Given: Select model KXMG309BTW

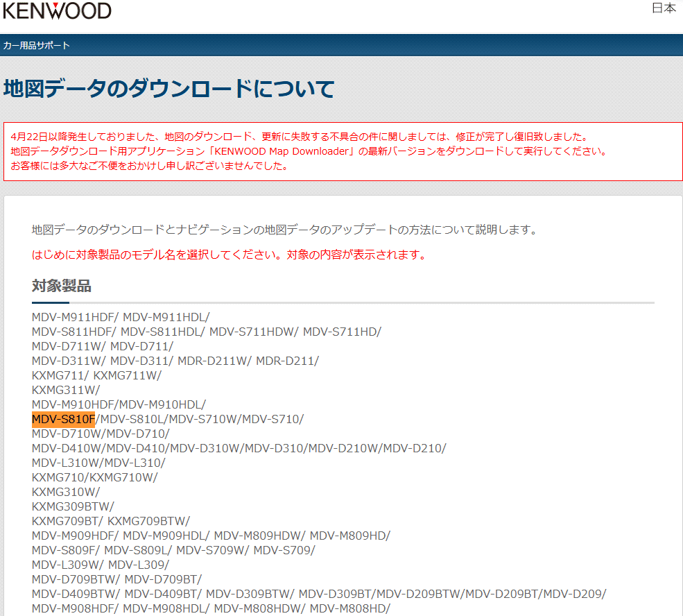Looking at the screenshot, I should click(x=71, y=506).
